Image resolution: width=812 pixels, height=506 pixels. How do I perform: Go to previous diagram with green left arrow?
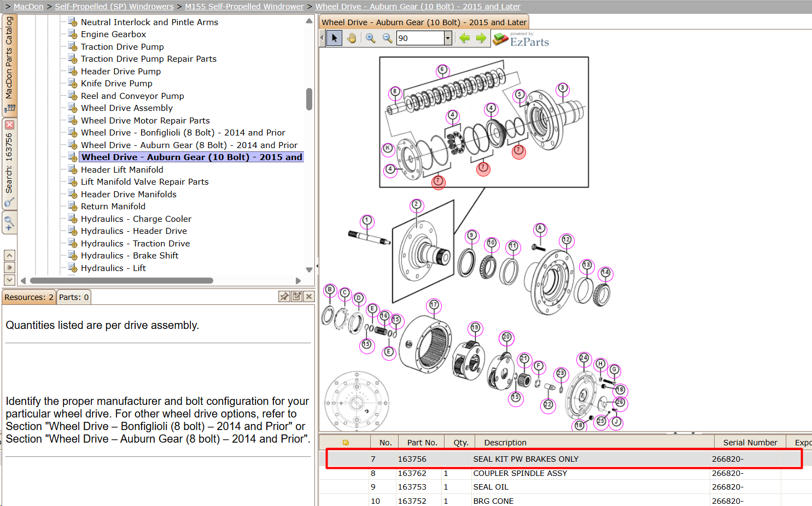pyautogui.click(x=465, y=38)
